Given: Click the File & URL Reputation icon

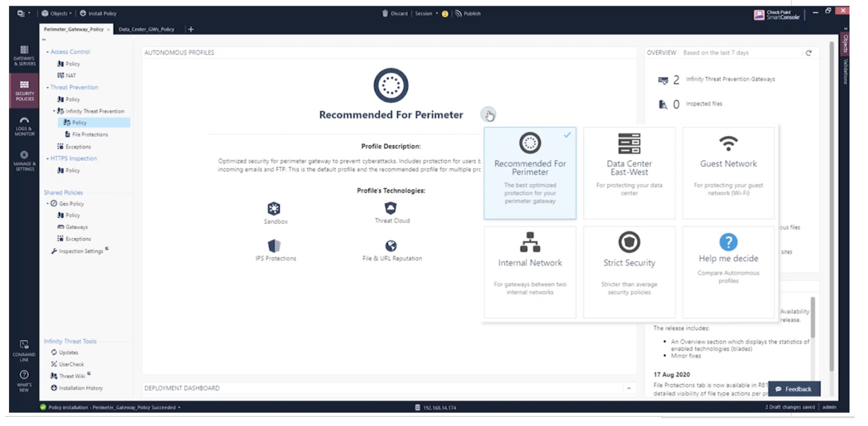Looking at the screenshot, I should coord(391,246).
